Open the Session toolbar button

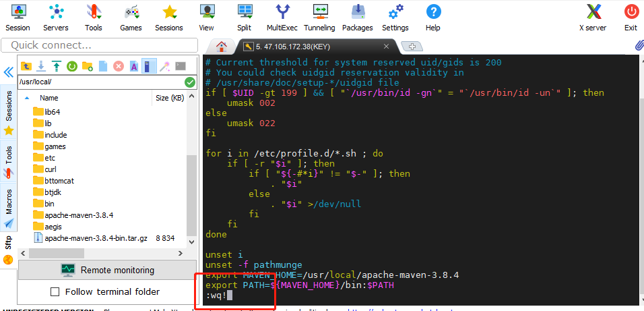click(18, 18)
